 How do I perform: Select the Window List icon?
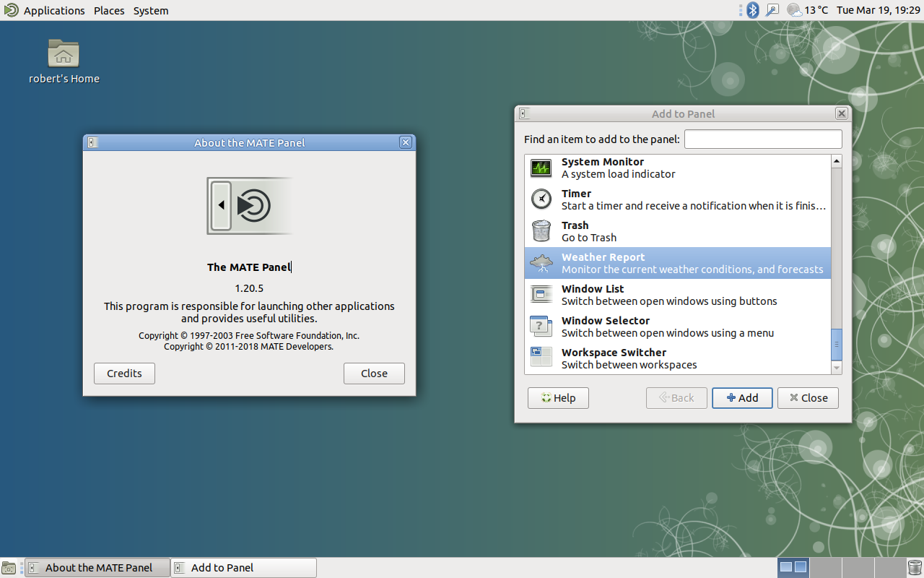tap(541, 295)
